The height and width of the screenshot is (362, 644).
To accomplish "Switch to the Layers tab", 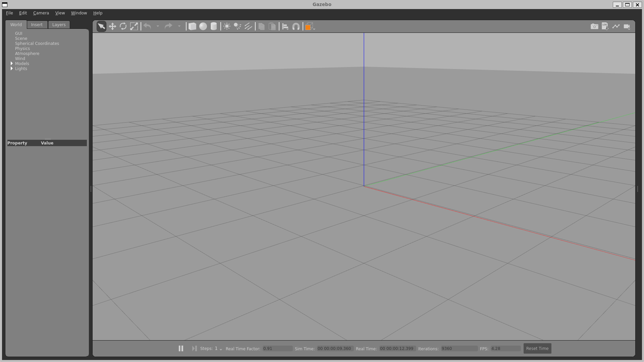I will click(59, 25).
